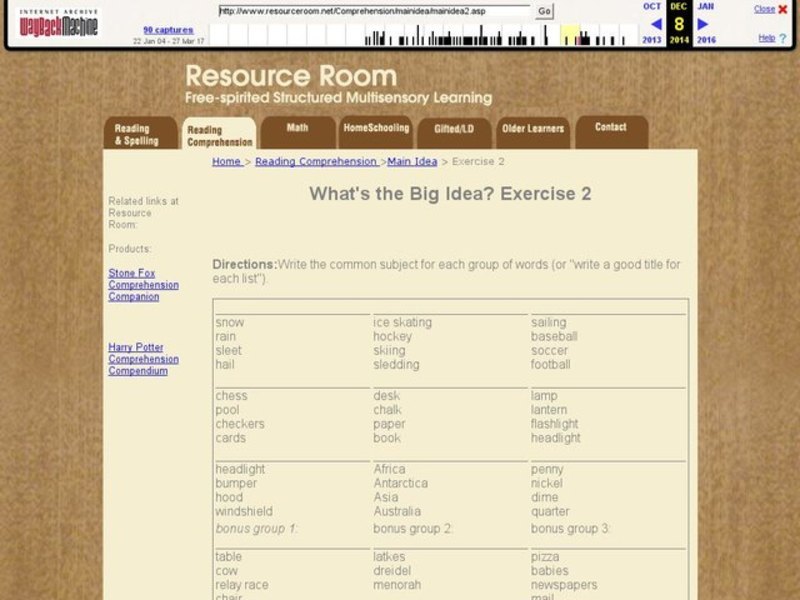Open the Gifted/LD section
This screenshot has height=600, width=800.
[454, 128]
